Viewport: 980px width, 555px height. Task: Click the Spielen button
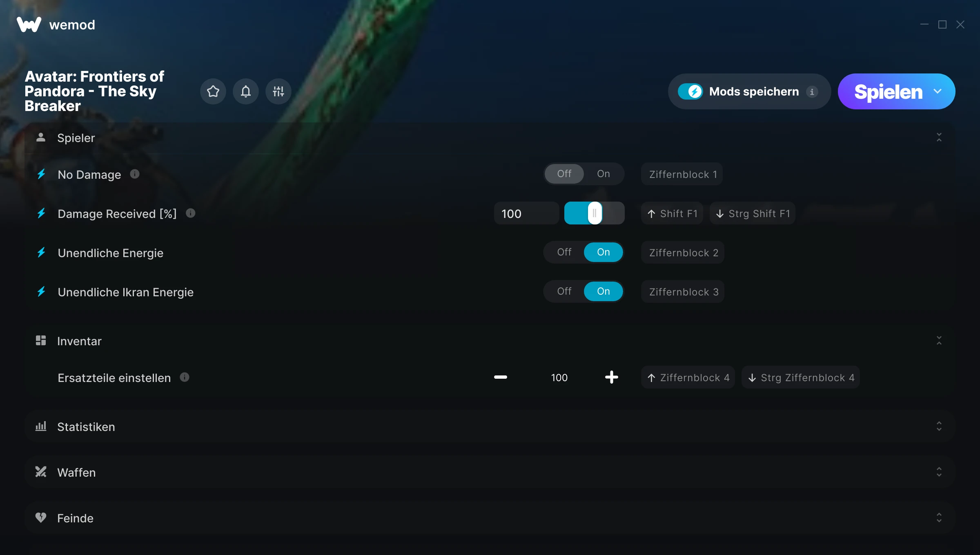(888, 91)
